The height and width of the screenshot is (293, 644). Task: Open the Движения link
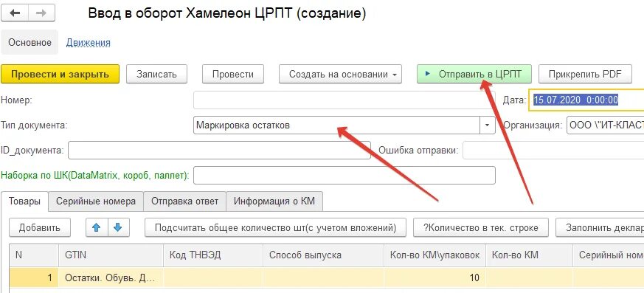pos(89,42)
